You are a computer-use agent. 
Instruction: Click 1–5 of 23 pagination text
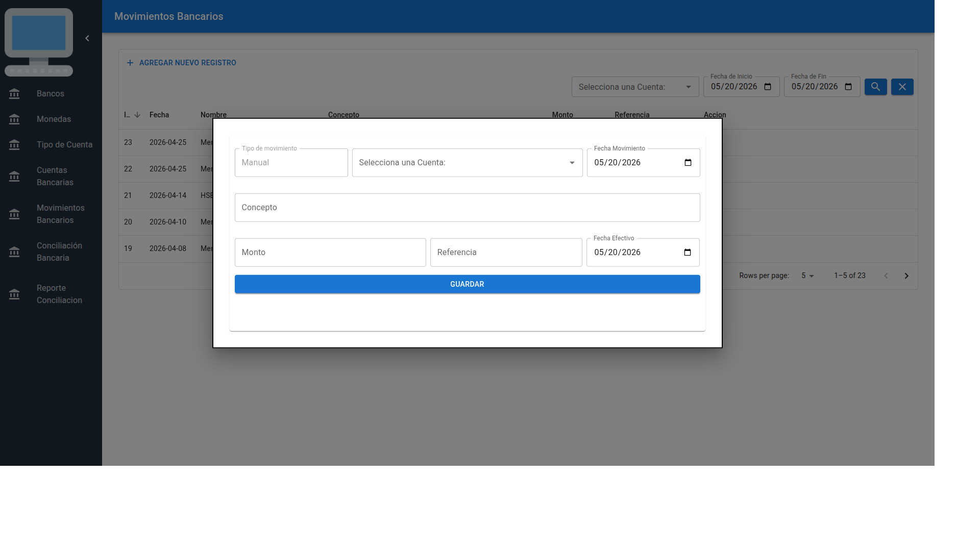coord(849,275)
